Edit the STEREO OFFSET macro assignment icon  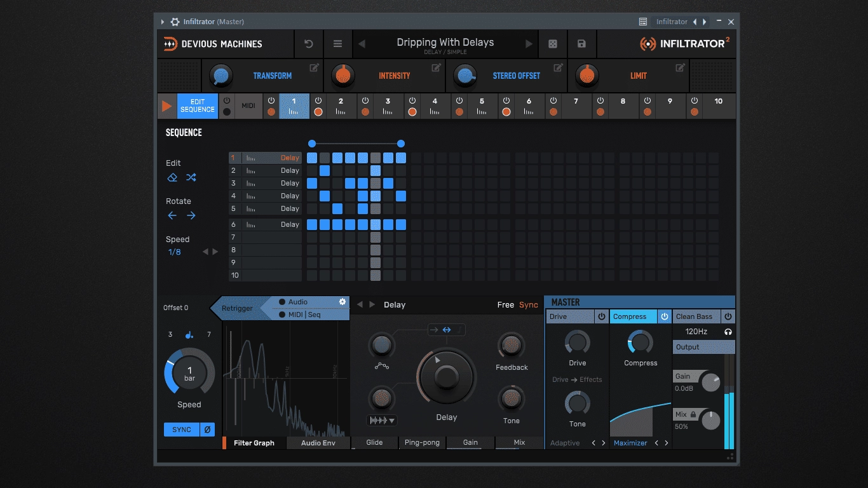(558, 67)
